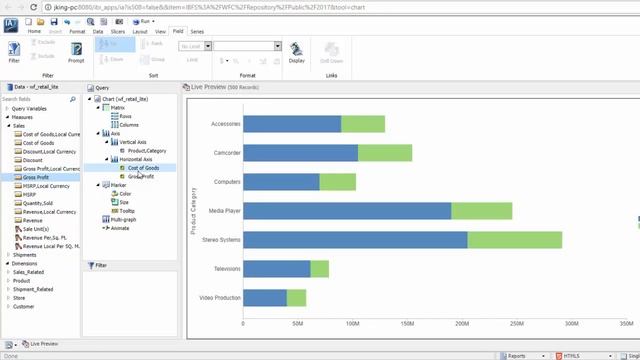Open the No Limit dropdown

[208, 46]
